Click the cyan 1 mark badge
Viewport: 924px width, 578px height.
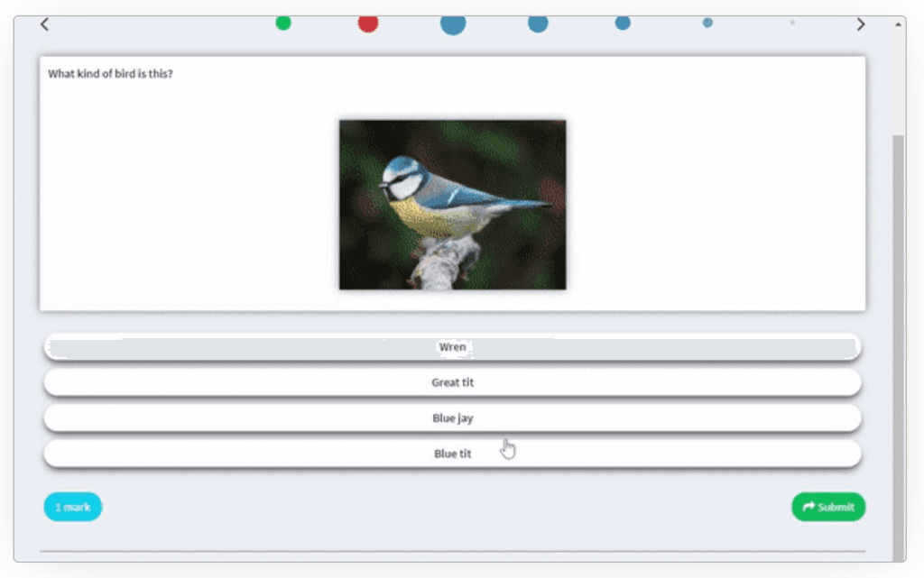73,507
